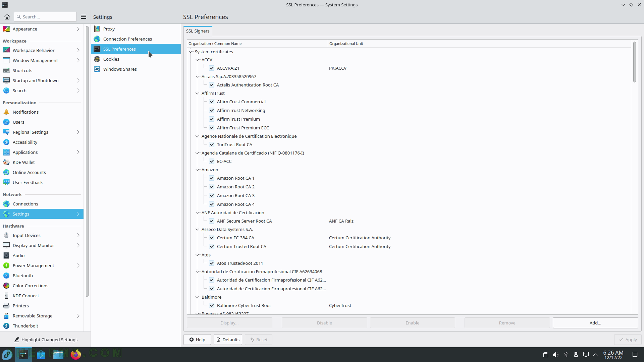Click the Add... button
This screenshot has height=362, width=644.
point(595,323)
